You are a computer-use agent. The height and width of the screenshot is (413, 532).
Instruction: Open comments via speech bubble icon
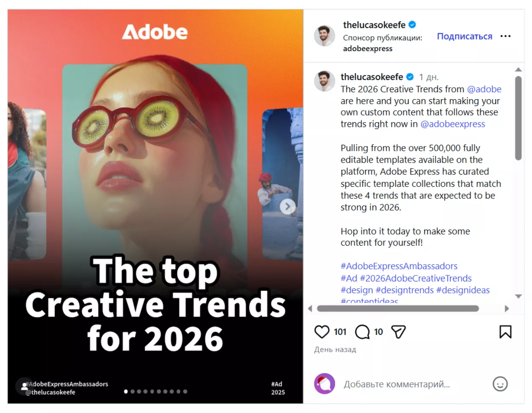tap(362, 332)
